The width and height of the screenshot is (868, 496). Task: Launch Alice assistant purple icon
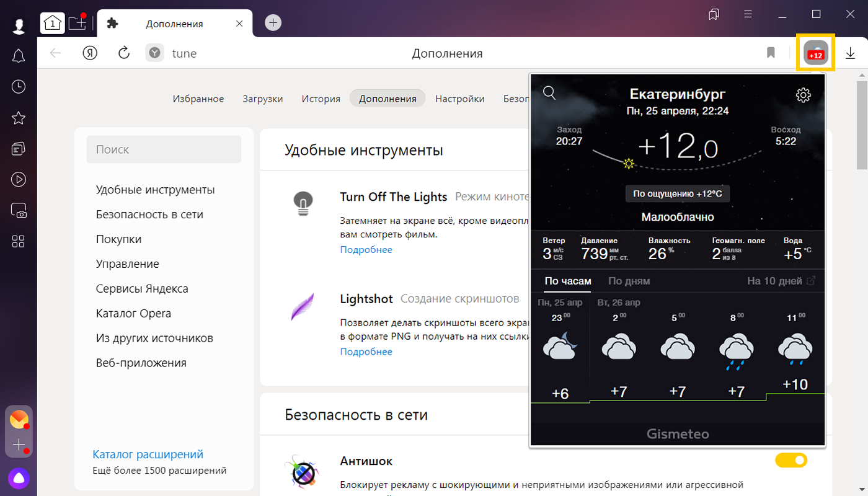(19, 478)
